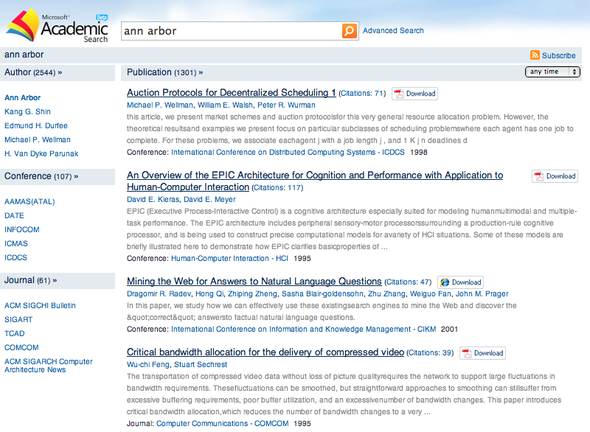Open author David E. Kieras
The width and height of the screenshot is (590, 432).
click(x=153, y=199)
